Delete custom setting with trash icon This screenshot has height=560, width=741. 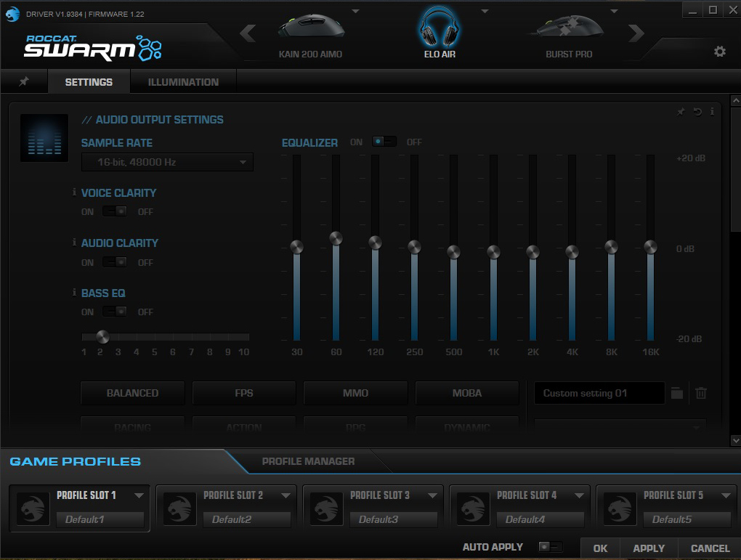[x=701, y=393]
